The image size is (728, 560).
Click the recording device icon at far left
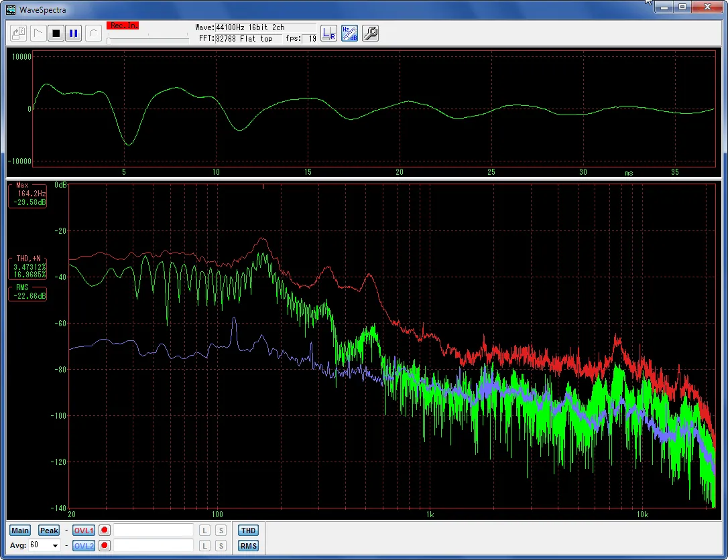tap(19, 33)
